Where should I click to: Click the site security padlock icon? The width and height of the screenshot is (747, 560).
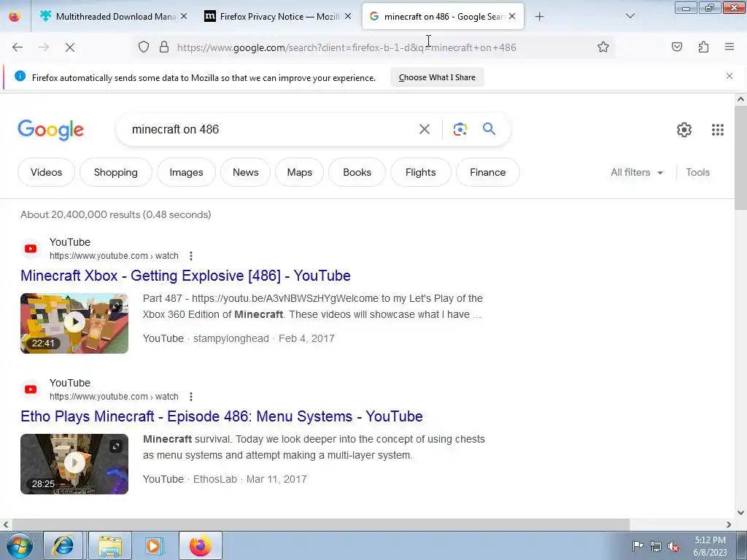click(x=164, y=47)
